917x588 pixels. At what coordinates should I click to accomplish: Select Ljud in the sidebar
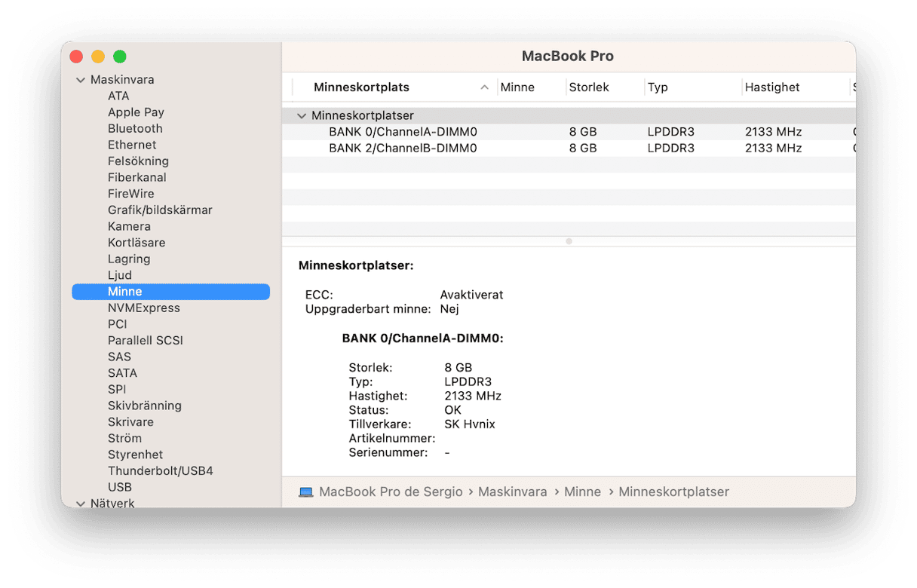(120, 275)
